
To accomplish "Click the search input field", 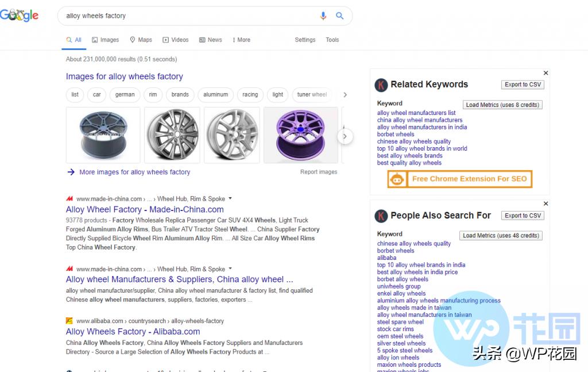I will 189,16.
